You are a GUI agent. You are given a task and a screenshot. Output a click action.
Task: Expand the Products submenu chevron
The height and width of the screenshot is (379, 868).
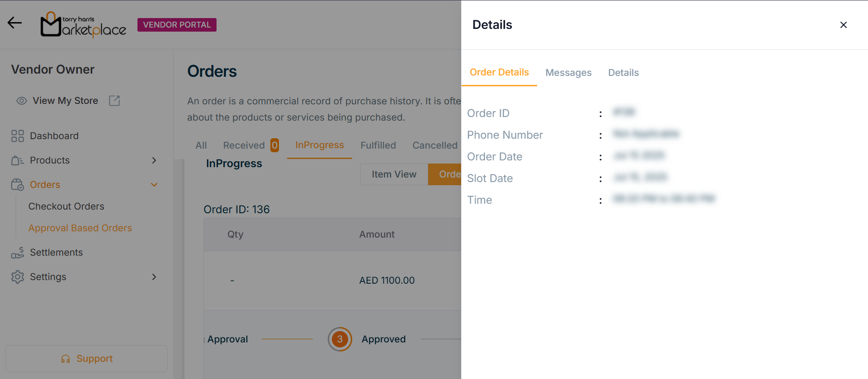pos(154,160)
